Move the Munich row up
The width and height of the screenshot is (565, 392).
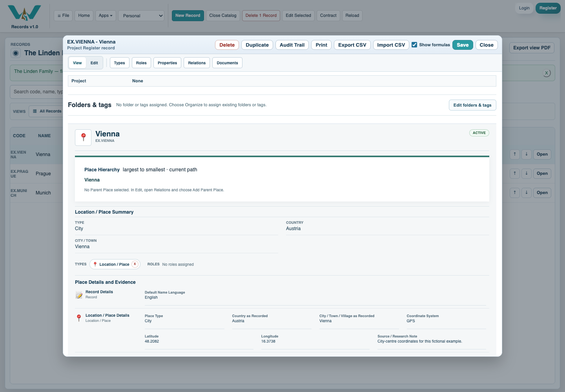point(515,192)
